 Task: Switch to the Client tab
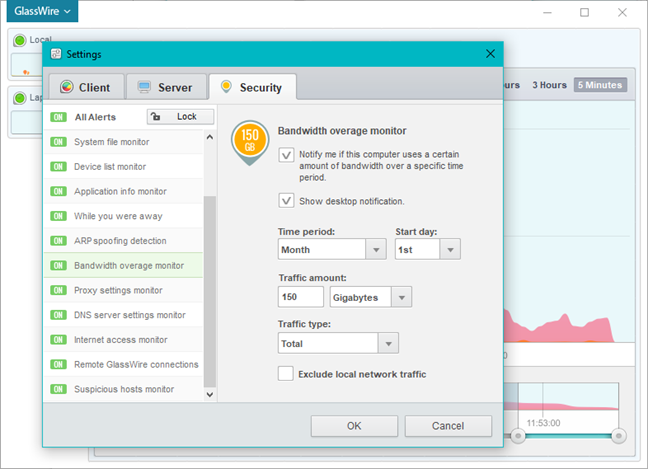tap(86, 87)
